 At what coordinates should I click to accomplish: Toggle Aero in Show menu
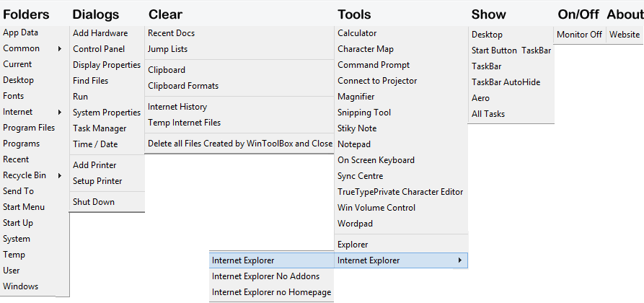coord(480,98)
